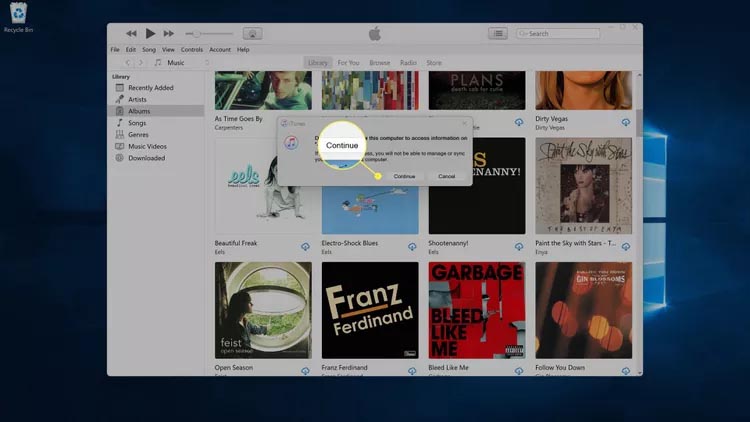Click the scrollbar down arrow
This screenshot has height=422, width=750.
[640, 372]
